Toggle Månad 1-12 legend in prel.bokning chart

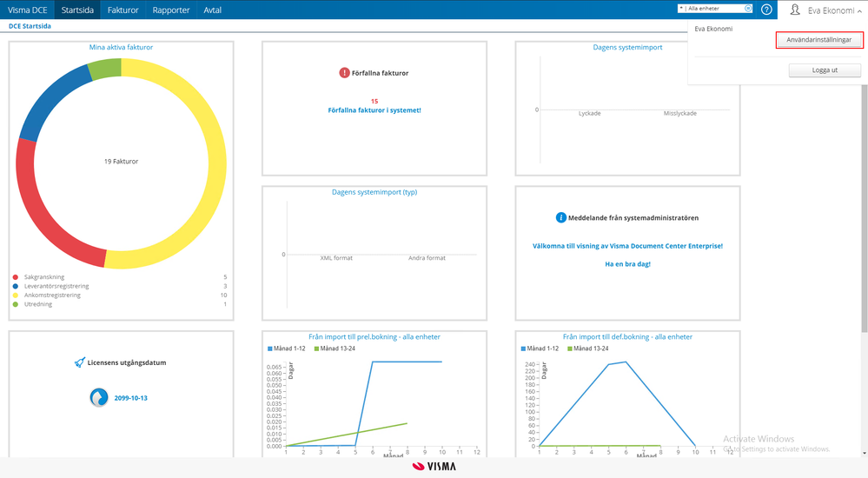pyautogui.click(x=286, y=349)
